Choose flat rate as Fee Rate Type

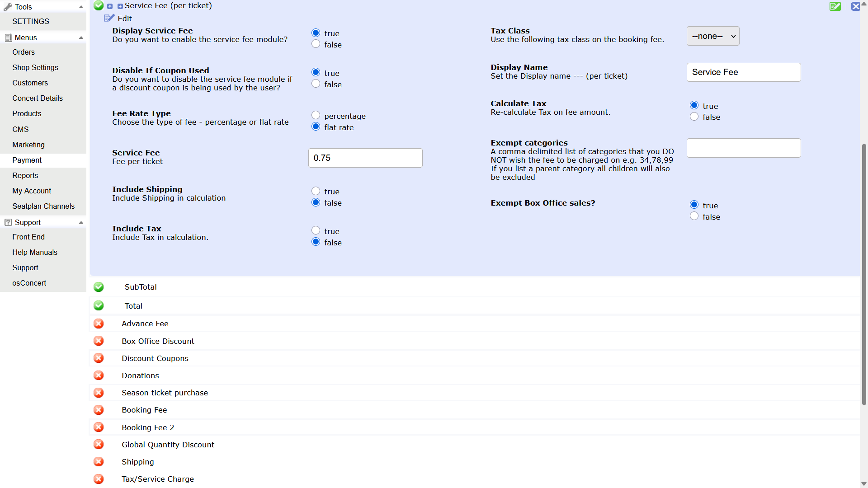point(316,127)
